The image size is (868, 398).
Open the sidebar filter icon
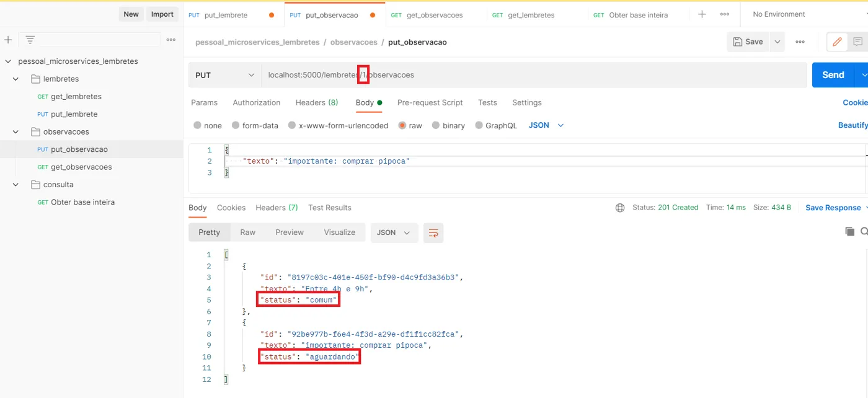point(30,40)
